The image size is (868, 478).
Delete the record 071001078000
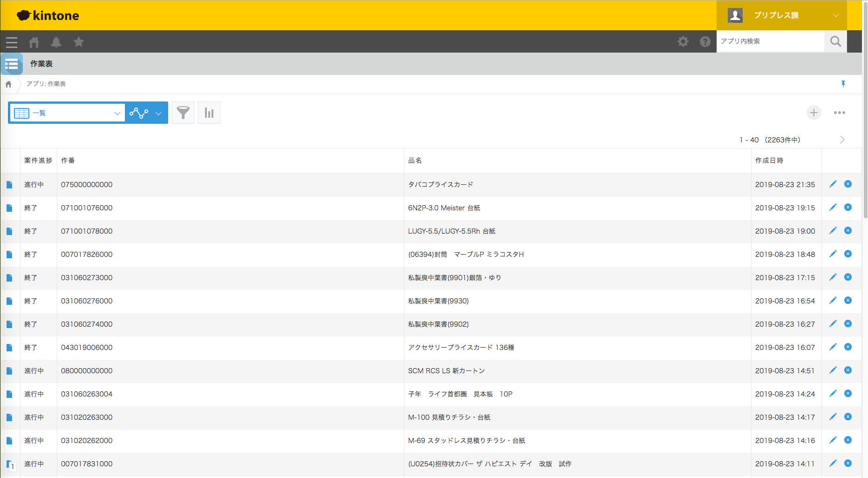point(848,230)
